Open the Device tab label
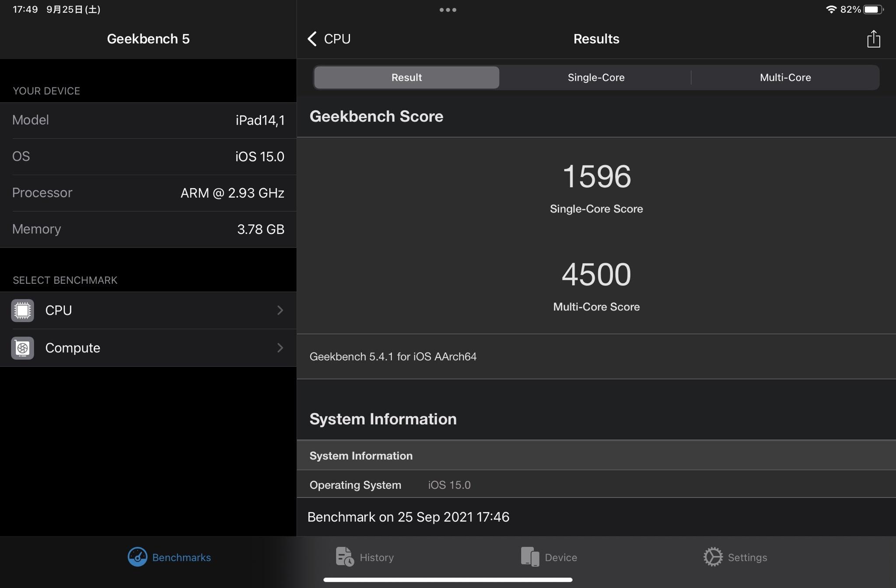 pos(561,557)
